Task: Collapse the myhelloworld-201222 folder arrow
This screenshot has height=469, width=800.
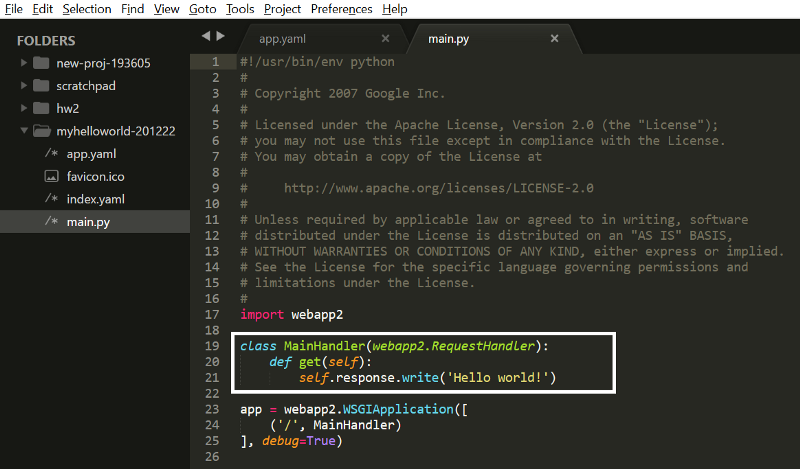Action: coord(23,131)
